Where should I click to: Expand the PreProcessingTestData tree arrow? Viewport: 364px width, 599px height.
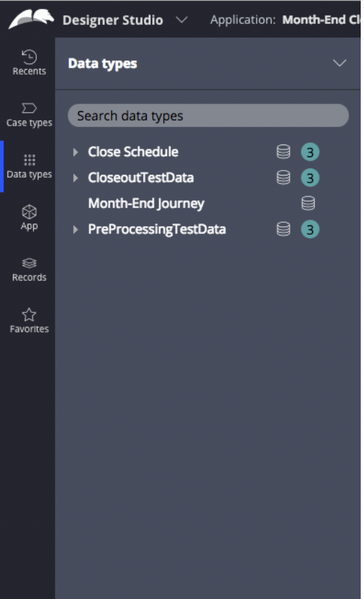pos(76,229)
